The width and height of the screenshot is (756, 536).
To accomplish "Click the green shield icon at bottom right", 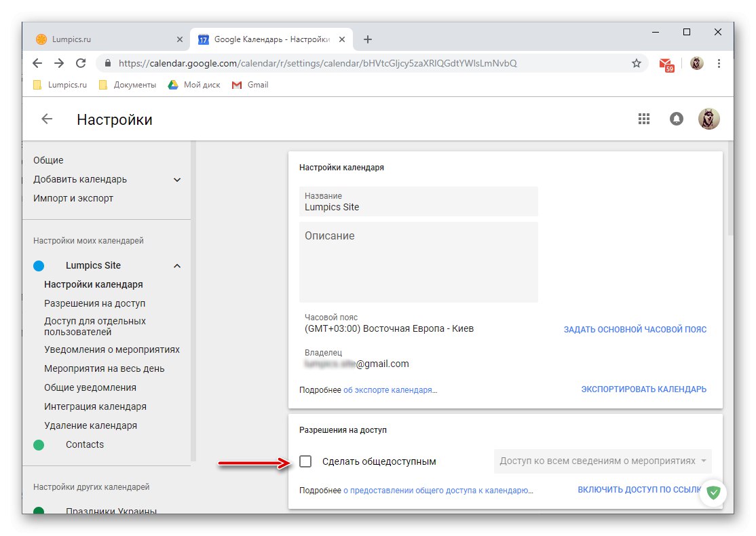I will pyautogui.click(x=713, y=493).
